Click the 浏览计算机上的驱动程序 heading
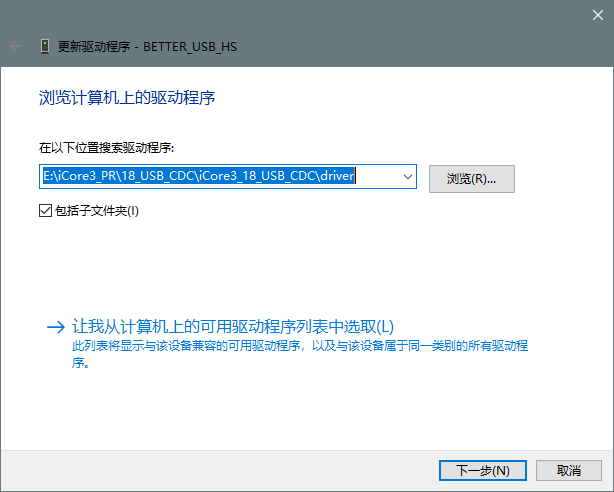 click(x=127, y=98)
